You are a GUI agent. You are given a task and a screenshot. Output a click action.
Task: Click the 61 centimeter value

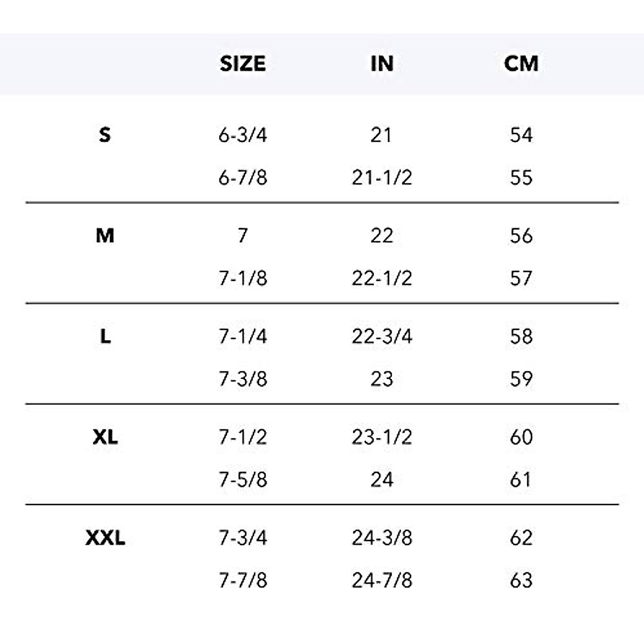pos(521,480)
